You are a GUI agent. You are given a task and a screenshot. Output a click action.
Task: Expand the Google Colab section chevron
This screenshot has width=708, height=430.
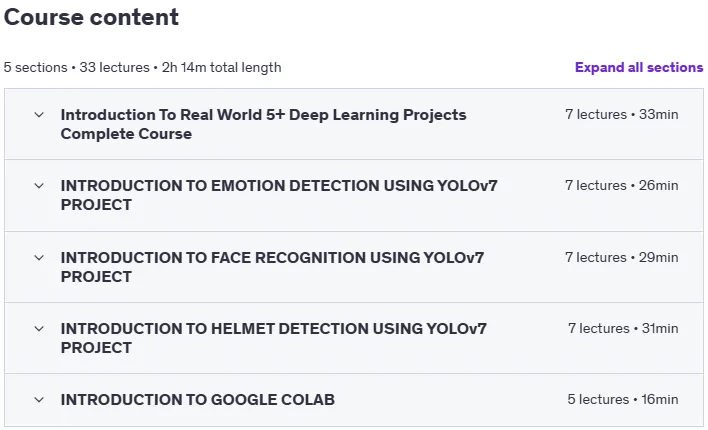click(x=39, y=400)
